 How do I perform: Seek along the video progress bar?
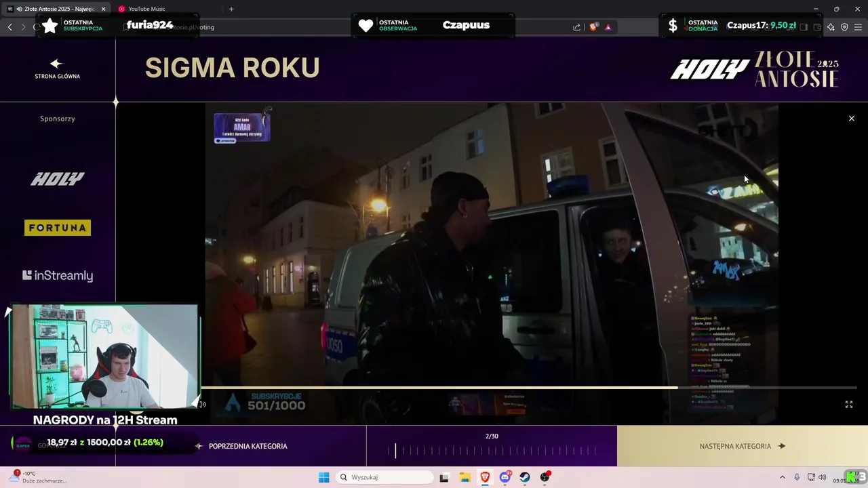[x=529, y=388]
